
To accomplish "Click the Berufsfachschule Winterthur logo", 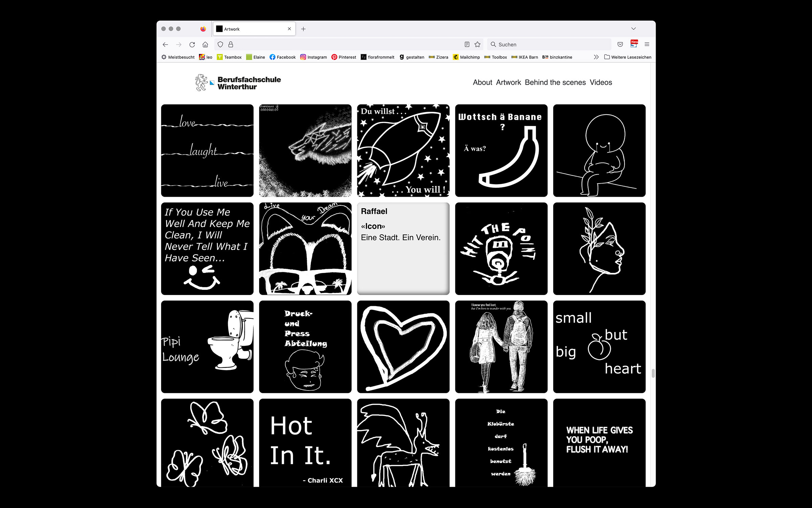I will pyautogui.click(x=238, y=83).
